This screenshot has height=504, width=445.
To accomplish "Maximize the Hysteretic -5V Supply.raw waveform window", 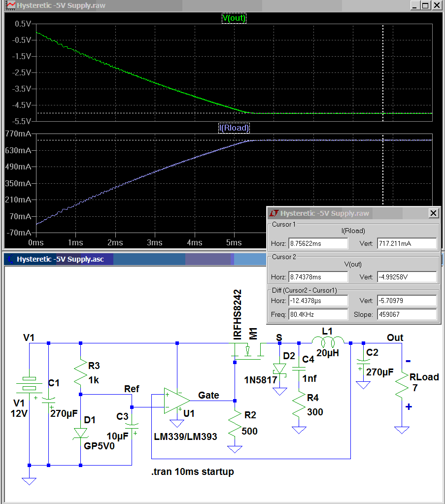I will tap(425, 5).
